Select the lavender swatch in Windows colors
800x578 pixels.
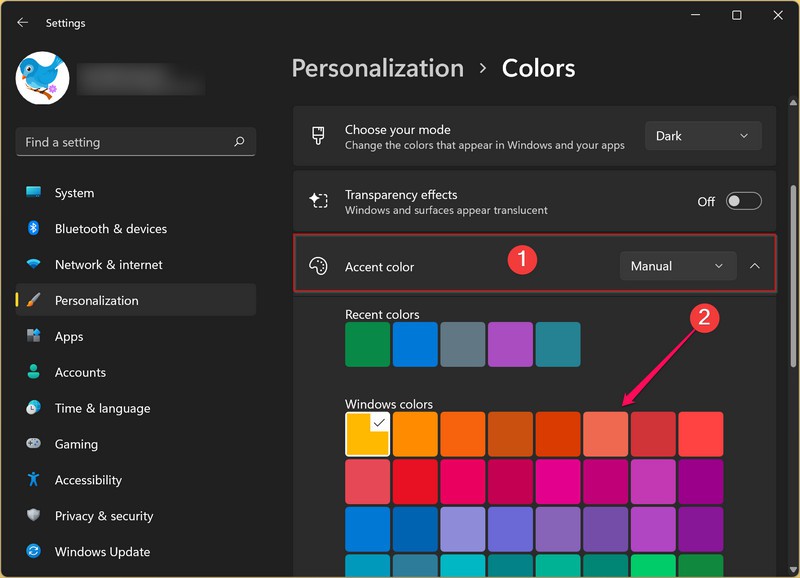click(x=463, y=529)
